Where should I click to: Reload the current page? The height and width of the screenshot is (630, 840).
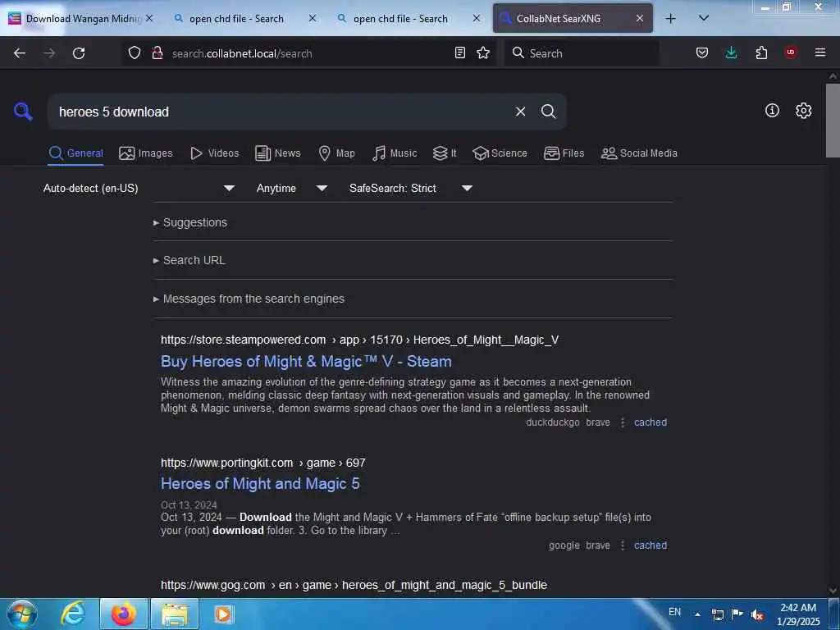coord(79,53)
